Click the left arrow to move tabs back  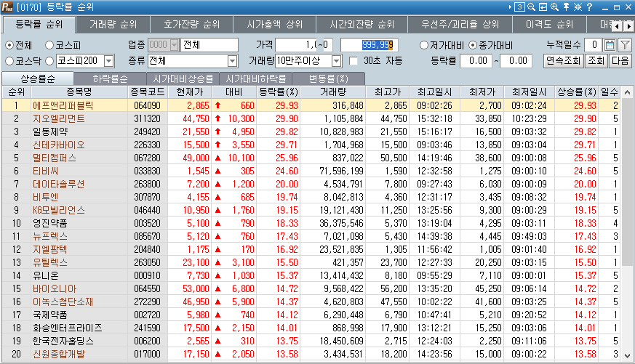coord(616,26)
